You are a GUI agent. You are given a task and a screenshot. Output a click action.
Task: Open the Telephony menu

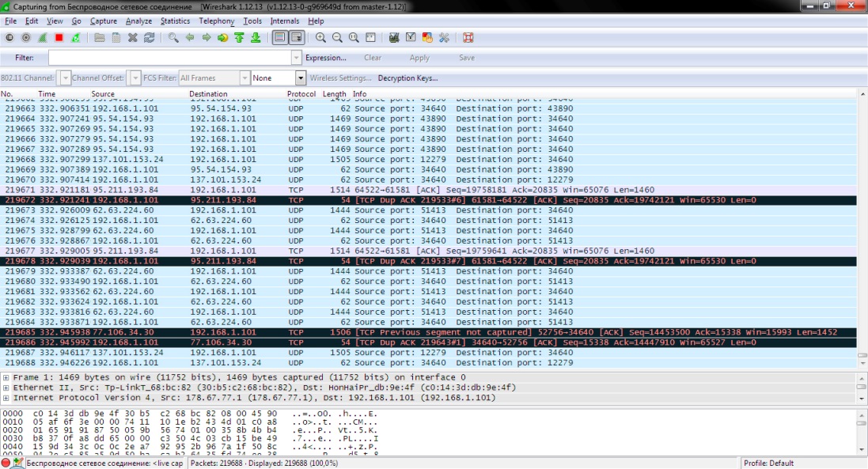click(x=217, y=21)
